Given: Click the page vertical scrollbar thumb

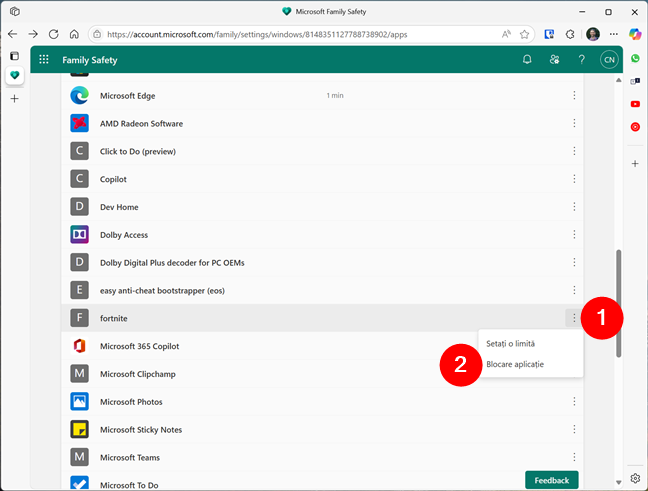Looking at the screenshot, I should click(x=619, y=303).
